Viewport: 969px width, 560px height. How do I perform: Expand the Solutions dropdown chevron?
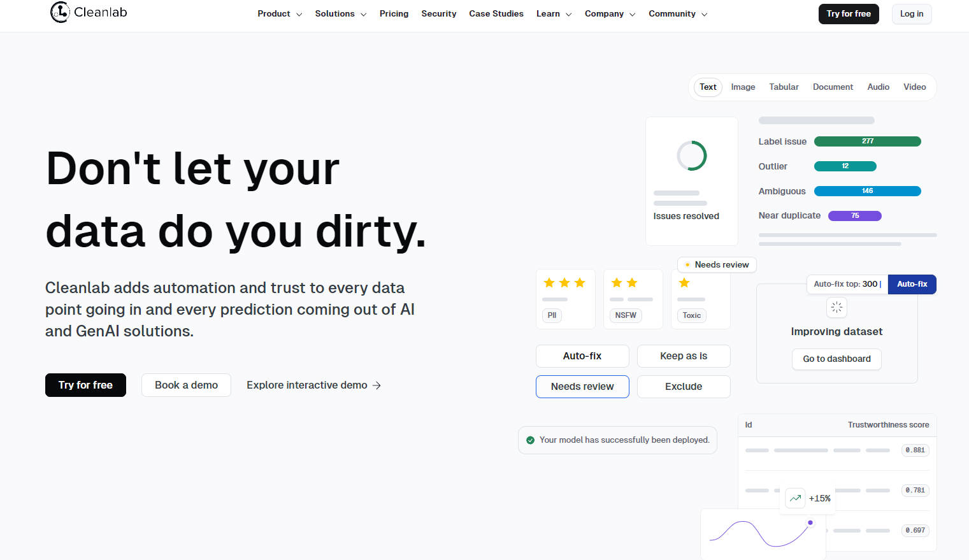[363, 15]
